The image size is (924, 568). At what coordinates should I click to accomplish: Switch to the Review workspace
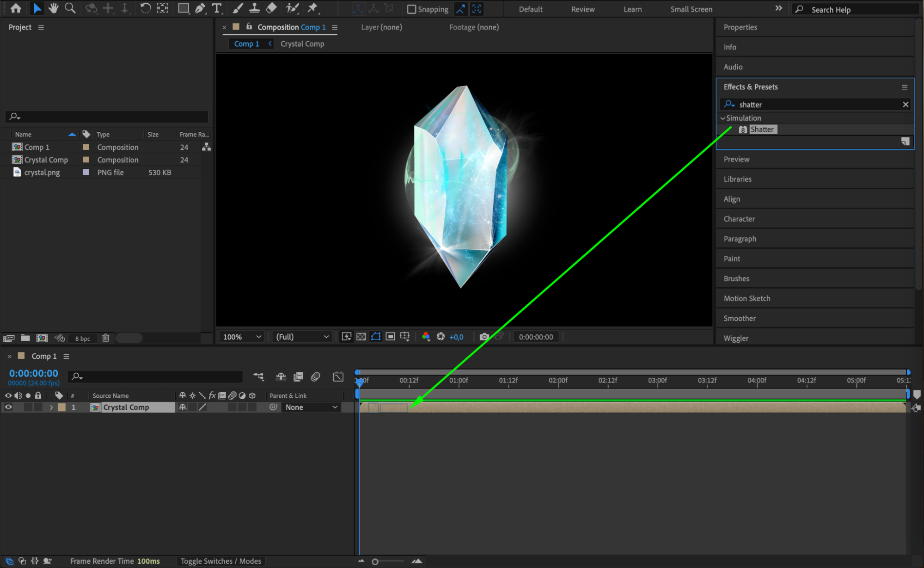coord(582,9)
